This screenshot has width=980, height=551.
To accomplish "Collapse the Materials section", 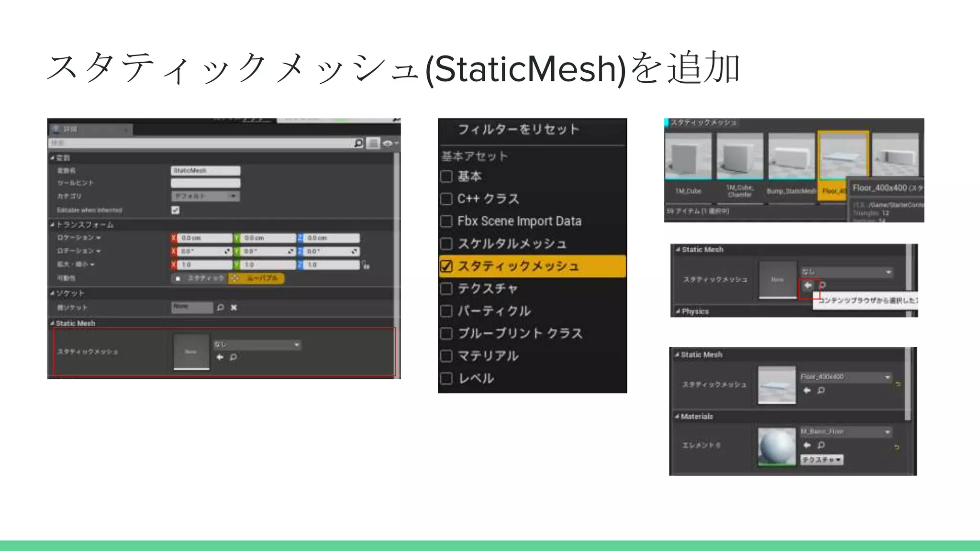I will [x=677, y=417].
